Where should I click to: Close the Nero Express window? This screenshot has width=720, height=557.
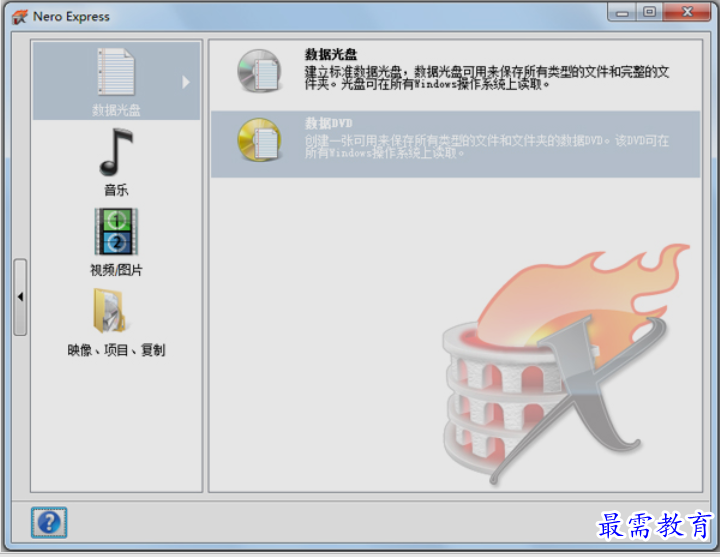click(687, 12)
